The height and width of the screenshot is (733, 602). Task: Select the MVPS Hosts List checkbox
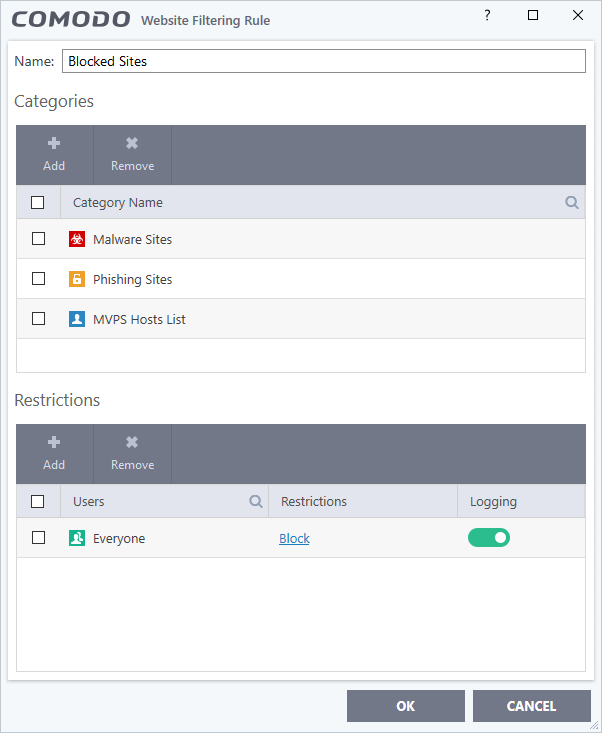pos(39,319)
